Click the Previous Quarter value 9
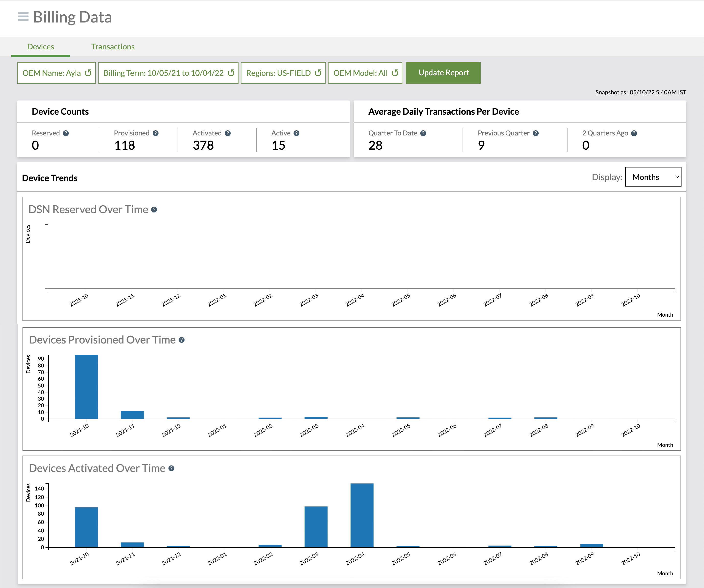This screenshot has width=704, height=588. [x=481, y=145]
